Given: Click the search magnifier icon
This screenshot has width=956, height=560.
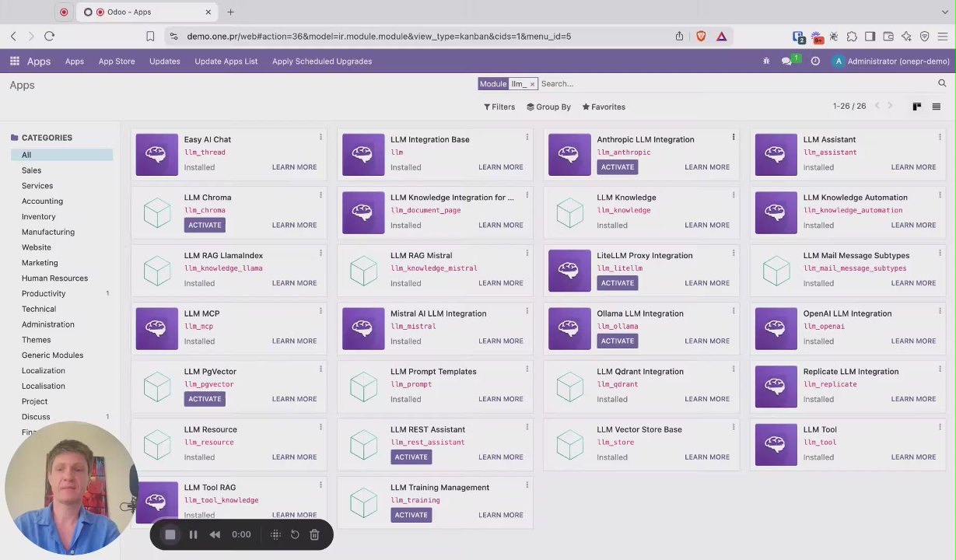Looking at the screenshot, I should 942,83.
